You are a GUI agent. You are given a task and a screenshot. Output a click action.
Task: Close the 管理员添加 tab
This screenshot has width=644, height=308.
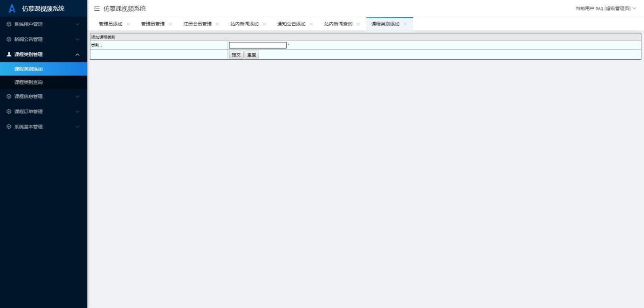coord(128,24)
